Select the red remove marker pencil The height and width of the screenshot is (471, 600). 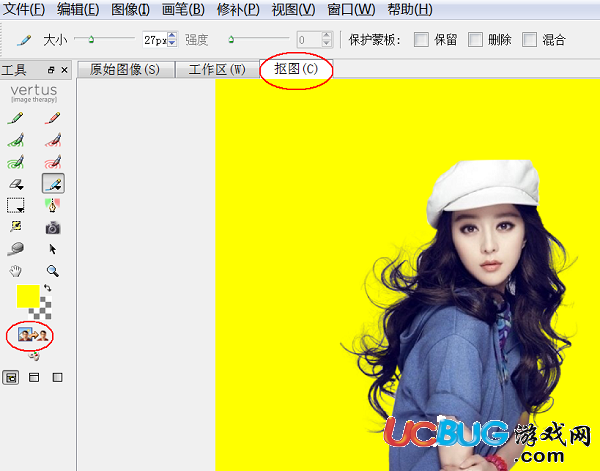[52, 118]
